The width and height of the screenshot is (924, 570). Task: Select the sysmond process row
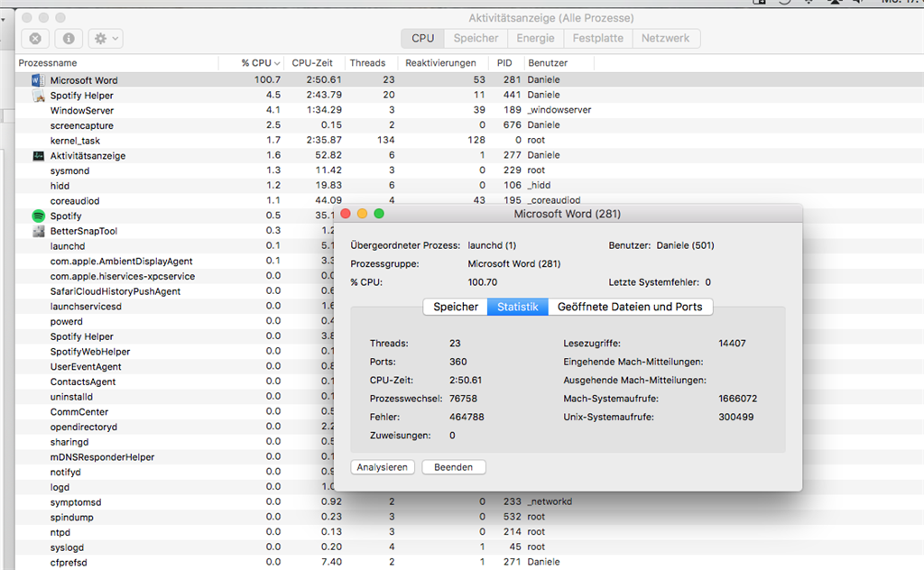(469, 170)
